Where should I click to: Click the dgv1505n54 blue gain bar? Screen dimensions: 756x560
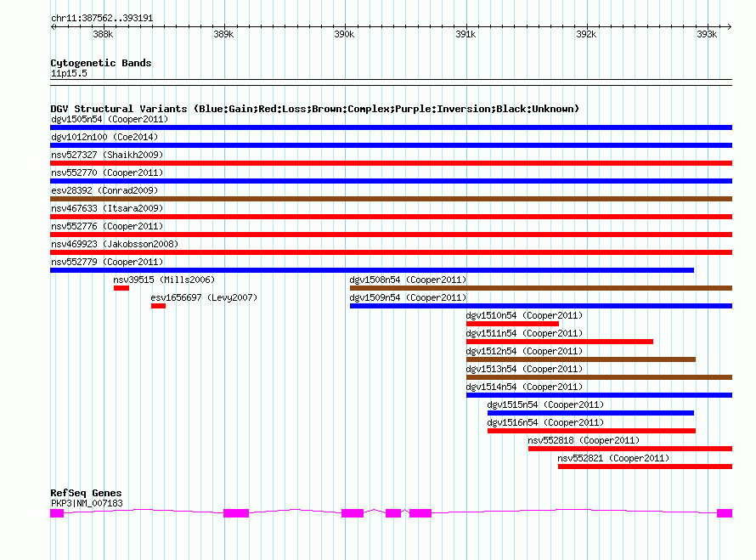391,127
